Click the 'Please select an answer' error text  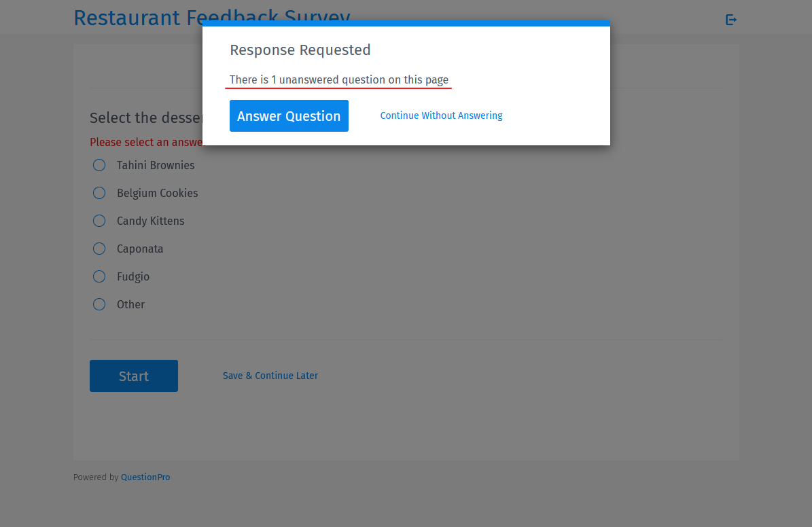[x=146, y=142]
